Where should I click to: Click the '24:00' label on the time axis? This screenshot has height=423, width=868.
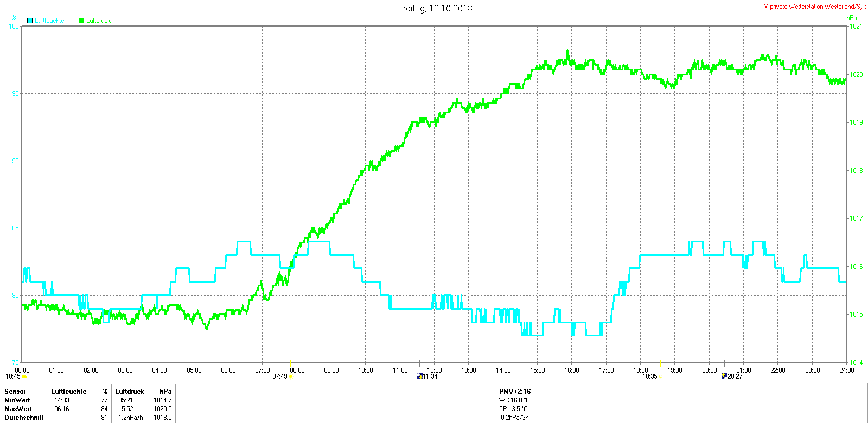pyautogui.click(x=846, y=370)
